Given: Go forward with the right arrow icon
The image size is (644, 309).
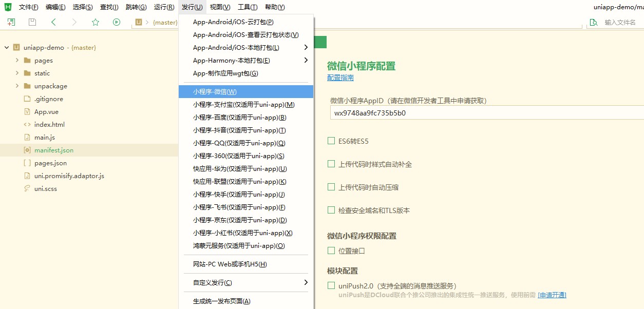Looking at the screenshot, I should [x=74, y=22].
